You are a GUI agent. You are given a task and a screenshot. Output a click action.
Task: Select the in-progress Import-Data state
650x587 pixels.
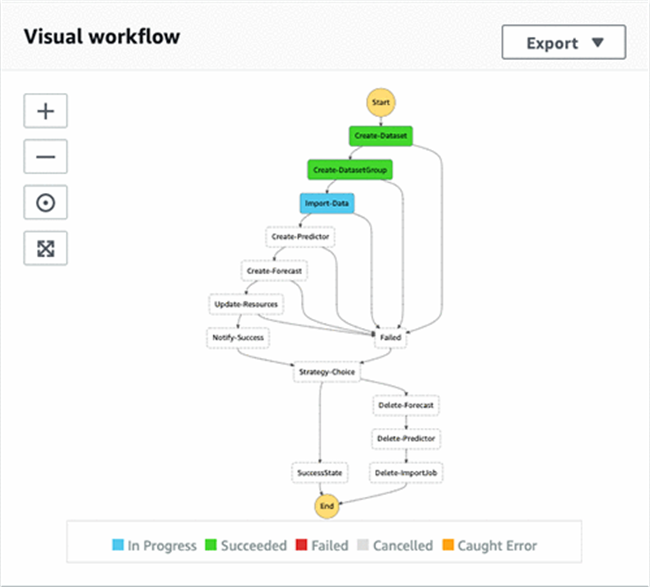click(x=327, y=203)
